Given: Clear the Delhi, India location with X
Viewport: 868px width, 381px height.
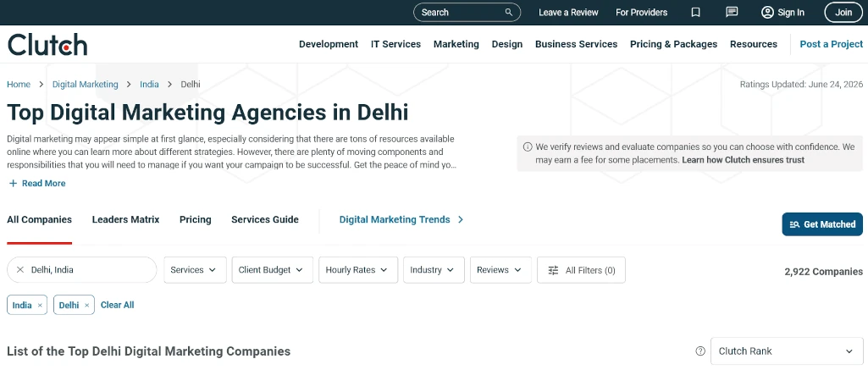Looking at the screenshot, I should pos(20,270).
